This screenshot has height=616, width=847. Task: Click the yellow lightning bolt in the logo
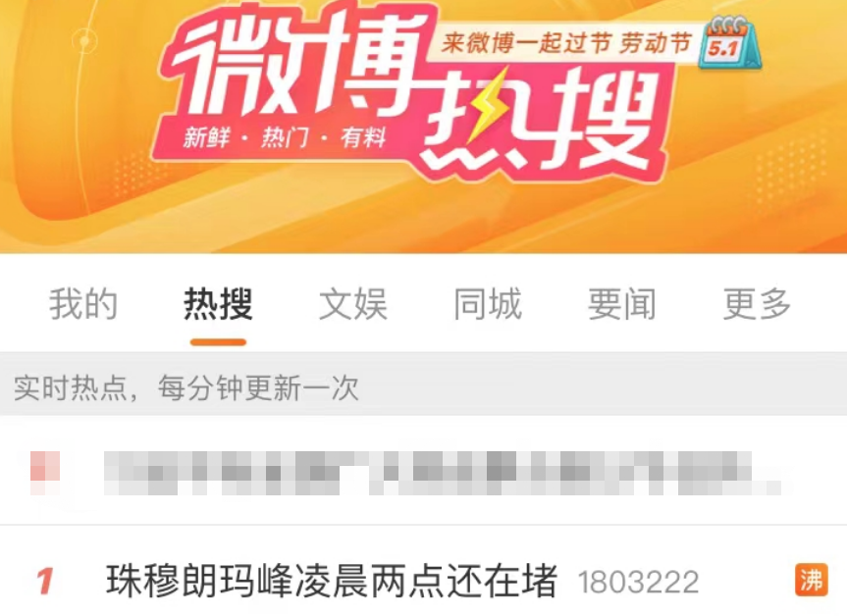tap(491, 105)
